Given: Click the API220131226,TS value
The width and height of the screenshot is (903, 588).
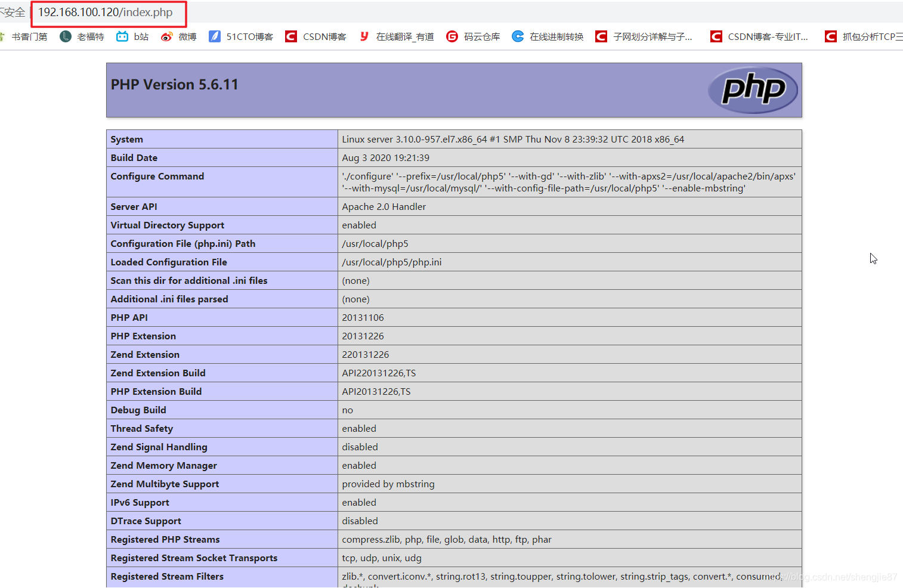Looking at the screenshot, I should 379,373.
